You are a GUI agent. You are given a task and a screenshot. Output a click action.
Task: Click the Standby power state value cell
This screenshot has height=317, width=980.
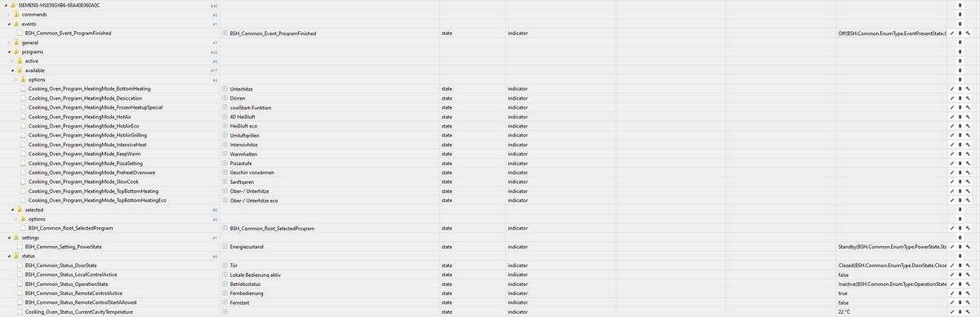pyautogui.click(x=892, y=246)
